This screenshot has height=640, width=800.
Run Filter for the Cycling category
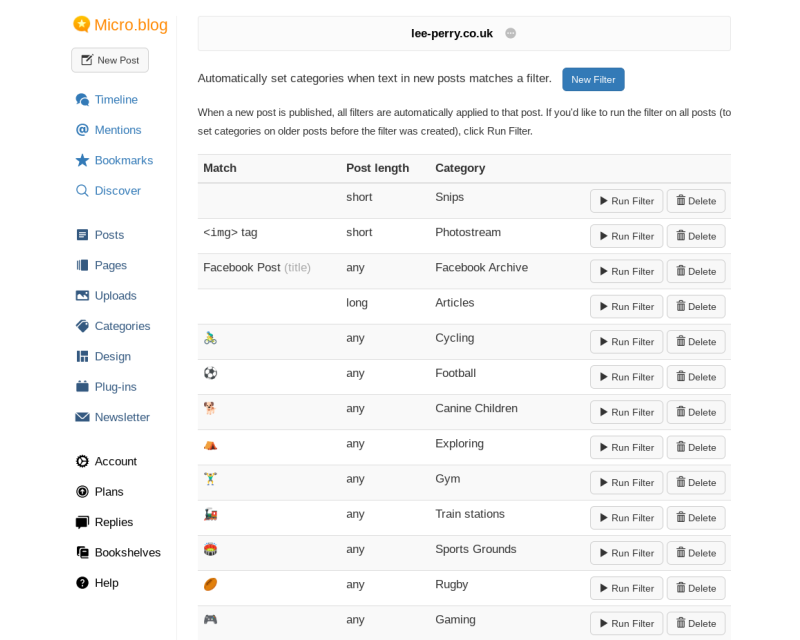[626, 342]
